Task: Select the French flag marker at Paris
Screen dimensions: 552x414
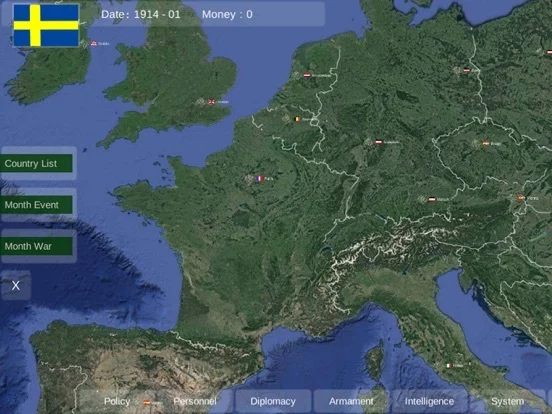Action: [x=260, y=179]
